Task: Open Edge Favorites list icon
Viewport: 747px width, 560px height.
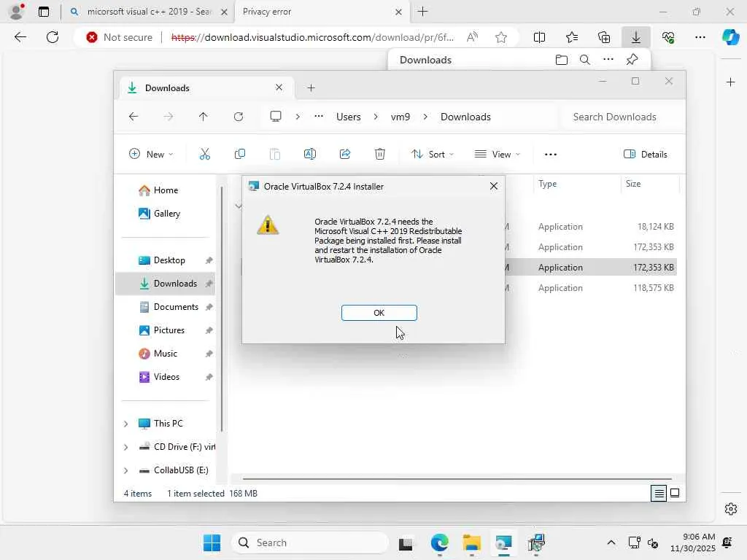Action: point(572,37)
